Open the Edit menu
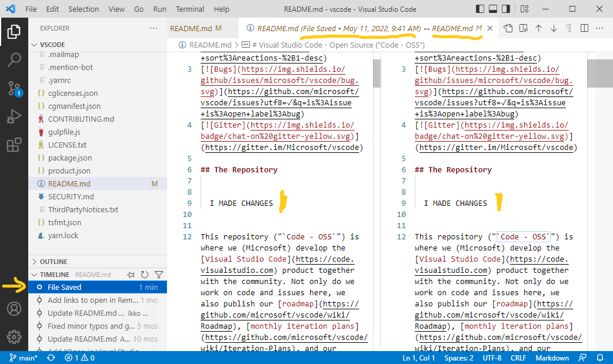613x364 pixels. pyautogui.click(x=52, y=9)
